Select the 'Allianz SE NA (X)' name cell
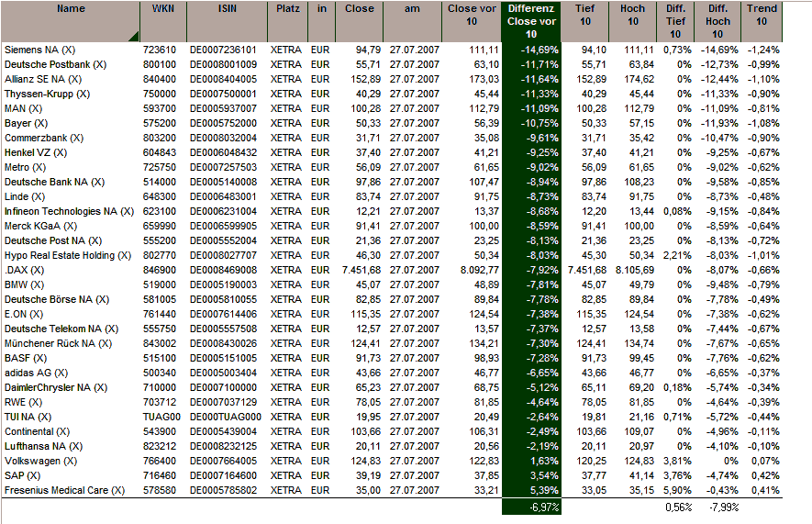 tap(43, 79)
